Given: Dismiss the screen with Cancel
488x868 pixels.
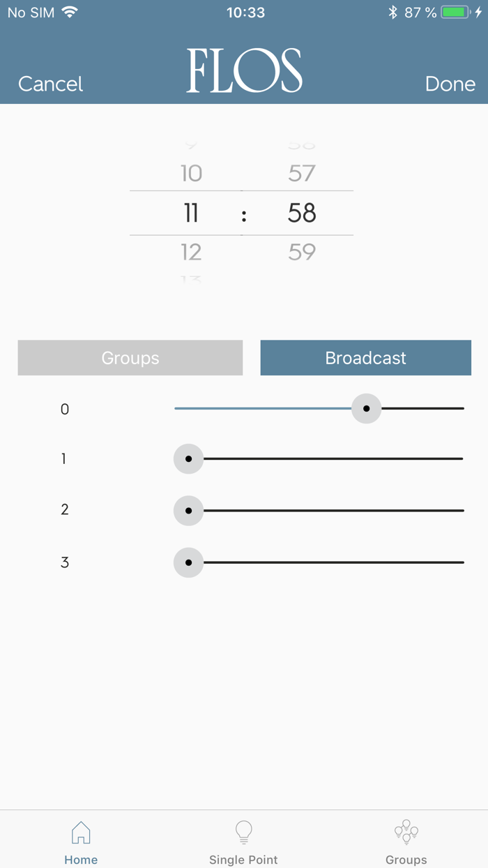Looking at the screenshot, I should (x=49, y=84).
